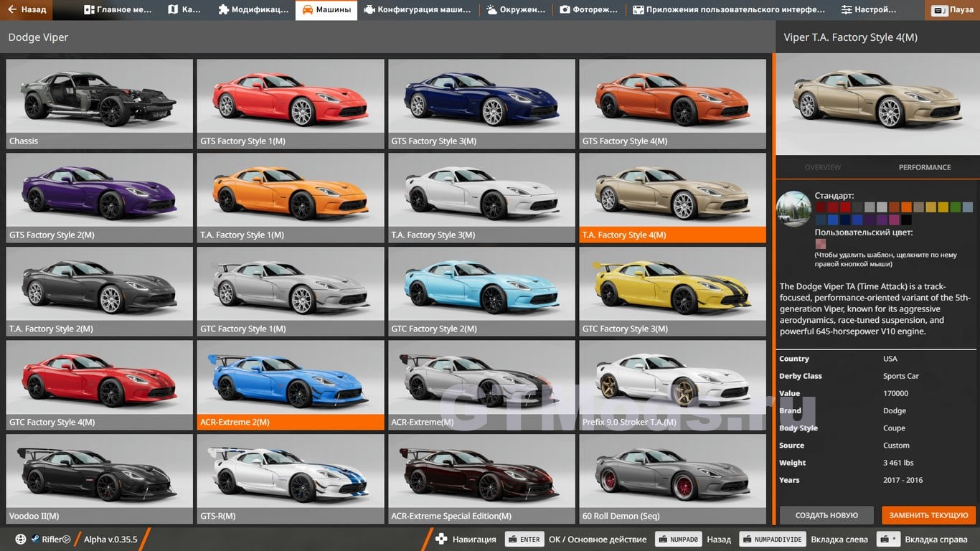Click the Steam icon next to Rifler
Image resolution: width=980 pixels, height=551 pixels.
point(35,540)
